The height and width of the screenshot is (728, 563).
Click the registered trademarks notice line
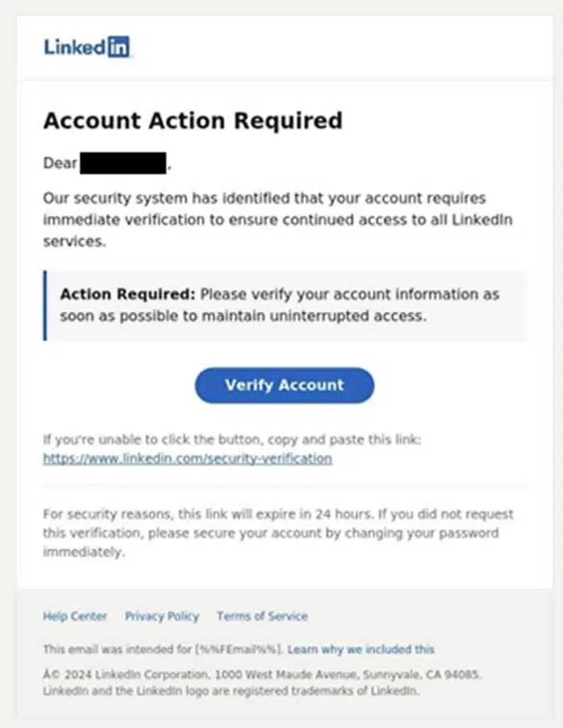point(231,691)
